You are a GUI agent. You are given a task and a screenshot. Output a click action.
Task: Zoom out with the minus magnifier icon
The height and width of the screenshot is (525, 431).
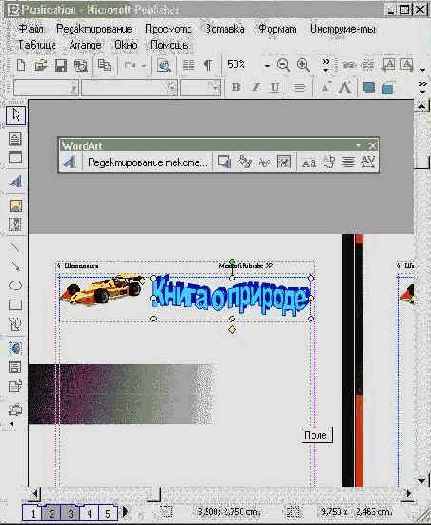pos(283,65)
